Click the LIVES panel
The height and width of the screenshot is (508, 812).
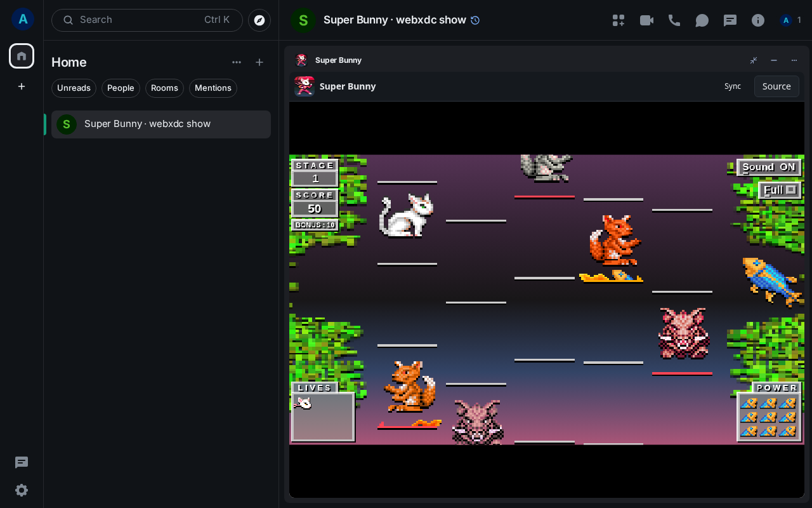coord(323,417)
